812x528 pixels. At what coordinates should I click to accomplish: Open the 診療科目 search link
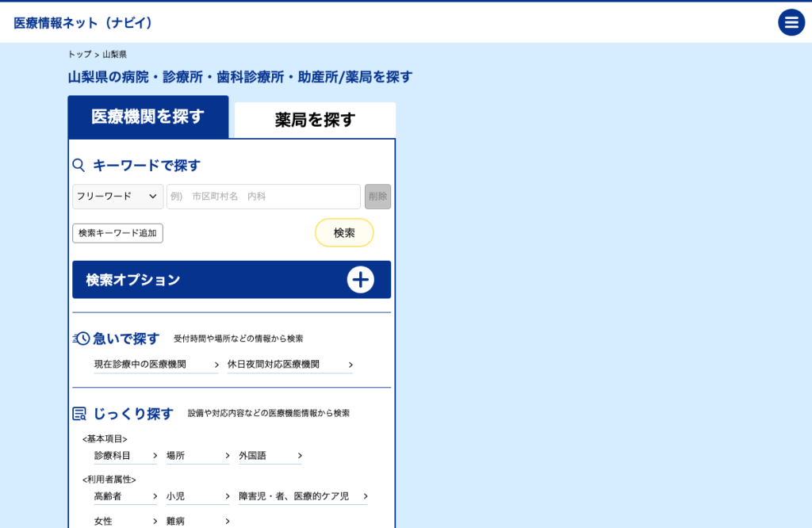pyautogui.click(x=125, y=456)
